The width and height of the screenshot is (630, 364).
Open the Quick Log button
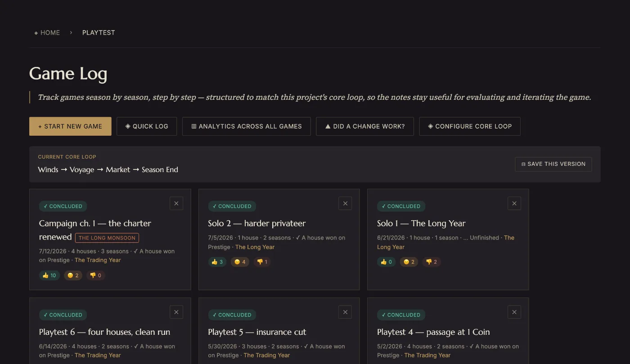point(147,126)
